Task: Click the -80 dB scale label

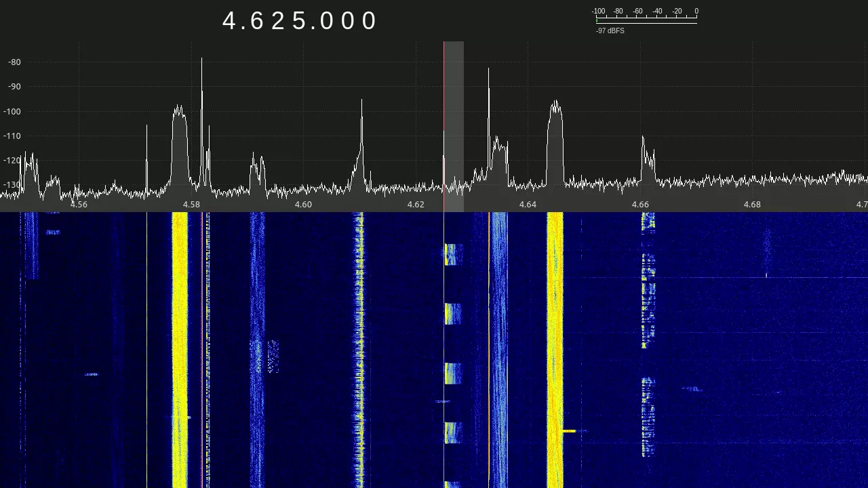Action: coord(14,62)
